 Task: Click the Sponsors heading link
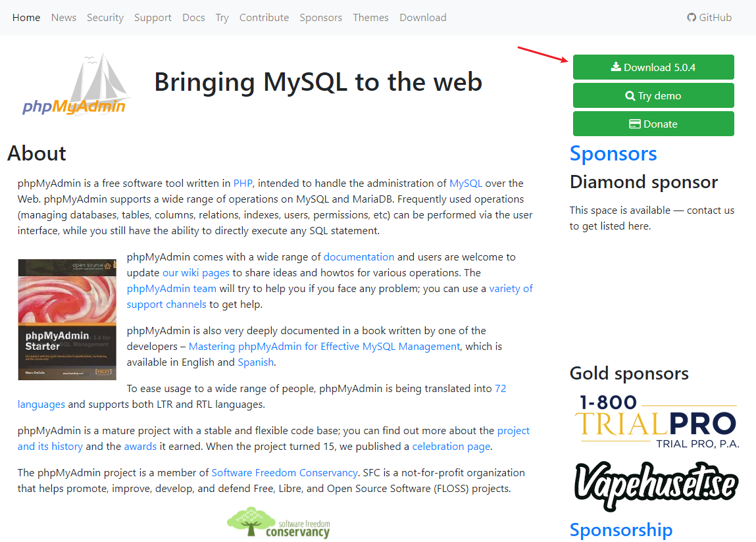click(x=613, y=153)
